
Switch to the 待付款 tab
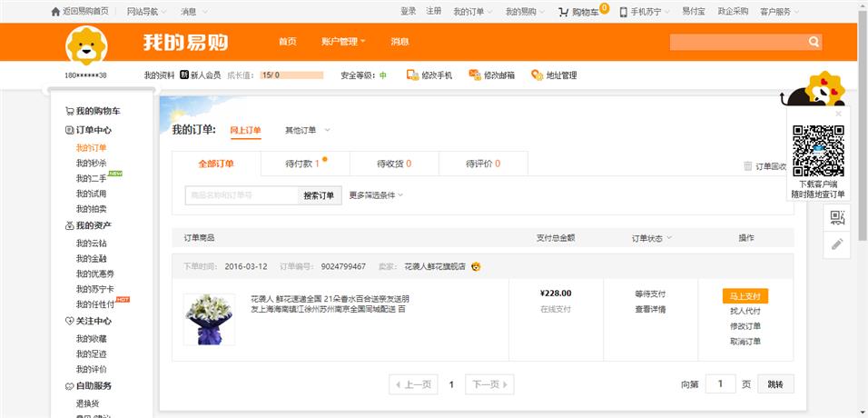click(306, 164)
